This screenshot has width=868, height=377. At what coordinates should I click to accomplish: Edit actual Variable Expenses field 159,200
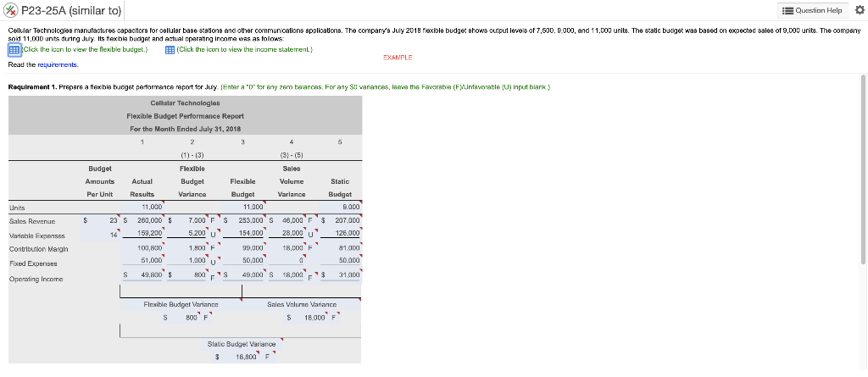(x=142, y=234)
